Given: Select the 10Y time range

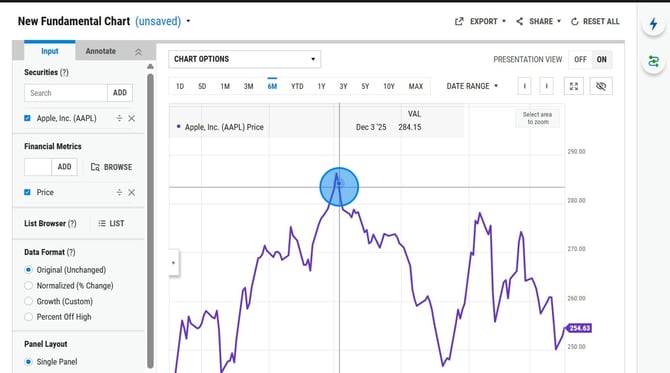Looking at the screenshot, I should click(389, 86).
